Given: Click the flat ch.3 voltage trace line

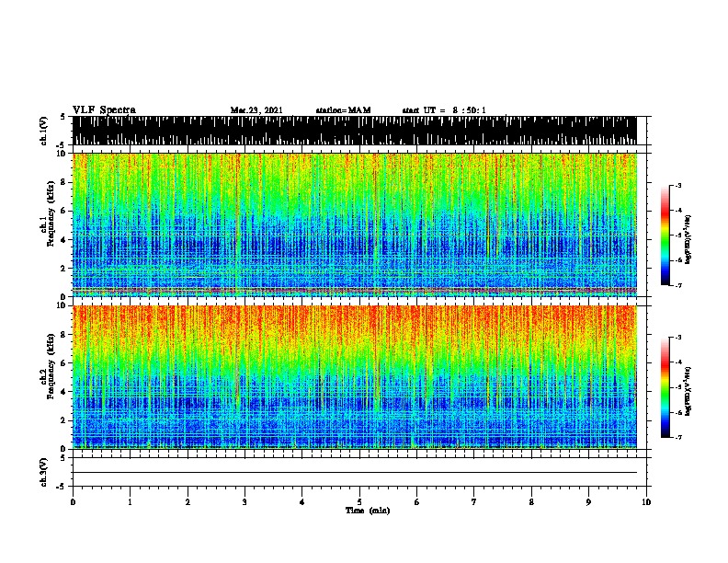Looking at the screenshot, I should 355,473.
